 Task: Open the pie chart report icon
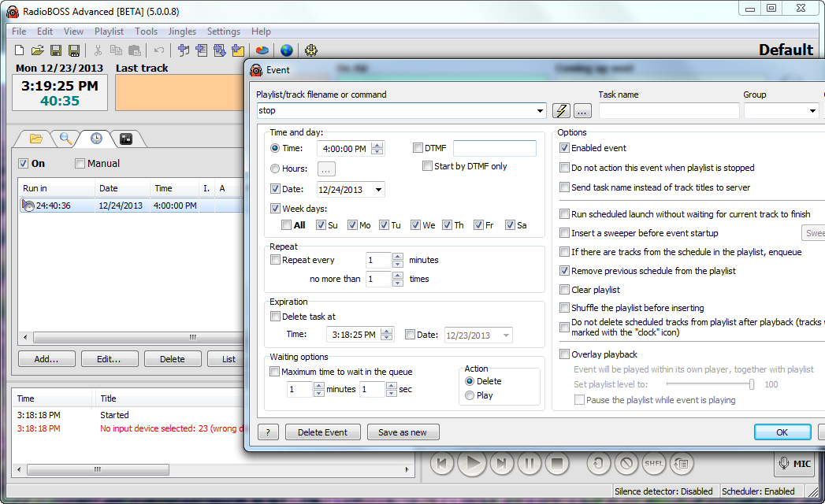click(262, 50)
